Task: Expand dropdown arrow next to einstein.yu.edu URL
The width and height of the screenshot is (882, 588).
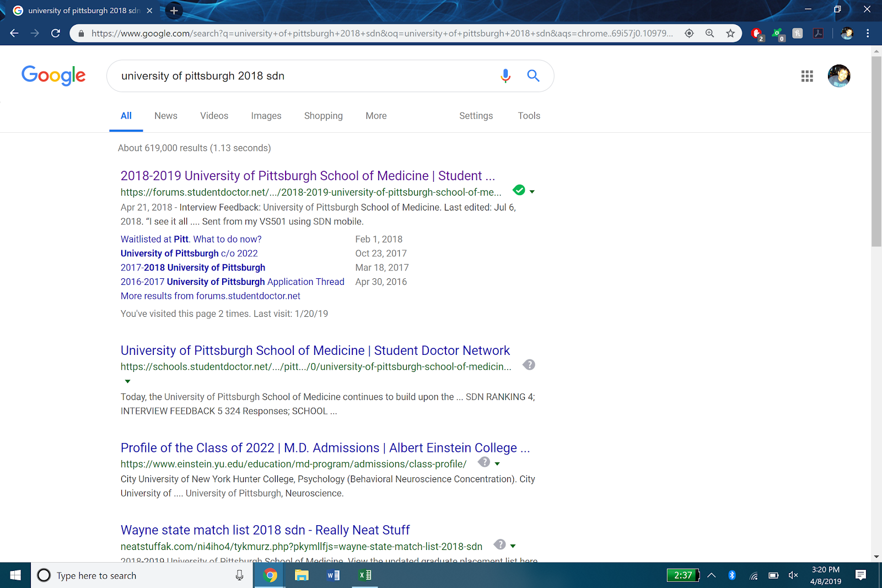Action: point(497,464)
